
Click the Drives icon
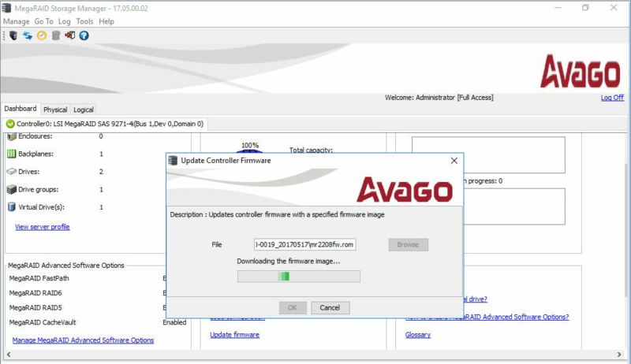coord(12,172)
